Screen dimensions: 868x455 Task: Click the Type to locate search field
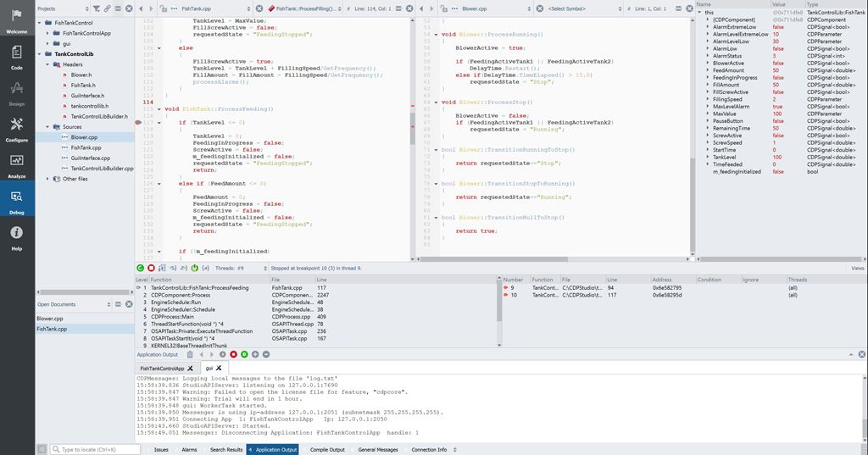95,449
